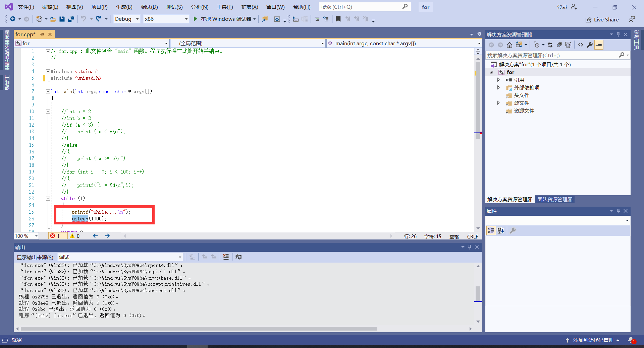Switch to 团队资源管理器 tab
This screenshot has width=644, height=348.
tap(555, 199)
